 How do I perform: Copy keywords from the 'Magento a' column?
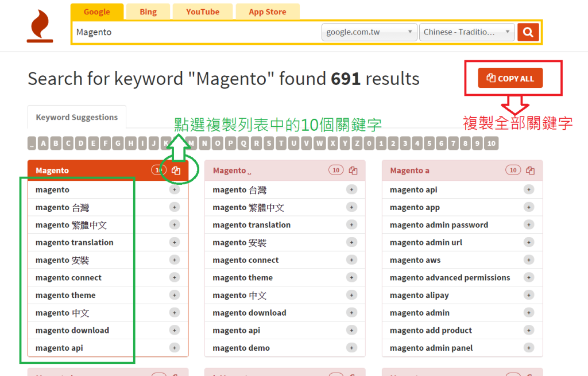[x=530, y=170]
